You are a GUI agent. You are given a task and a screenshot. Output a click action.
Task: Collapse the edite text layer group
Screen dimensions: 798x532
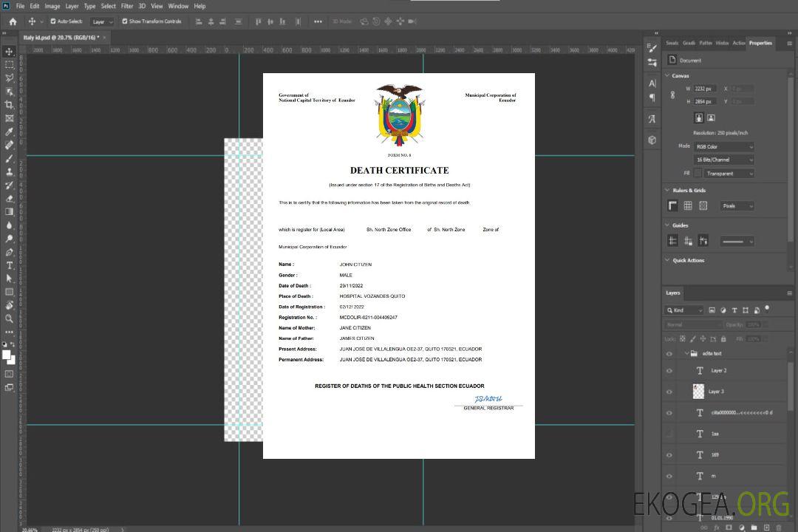click(x=686, y=353)
